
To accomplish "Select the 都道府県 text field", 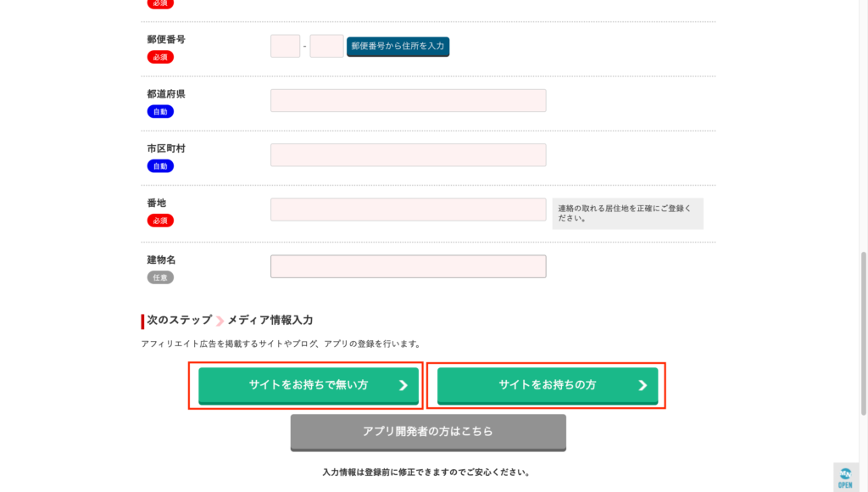I will (408, 100).
